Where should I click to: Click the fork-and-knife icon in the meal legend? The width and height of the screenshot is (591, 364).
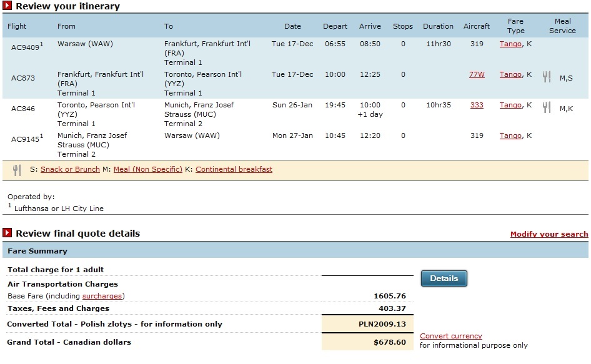point(17,170)
